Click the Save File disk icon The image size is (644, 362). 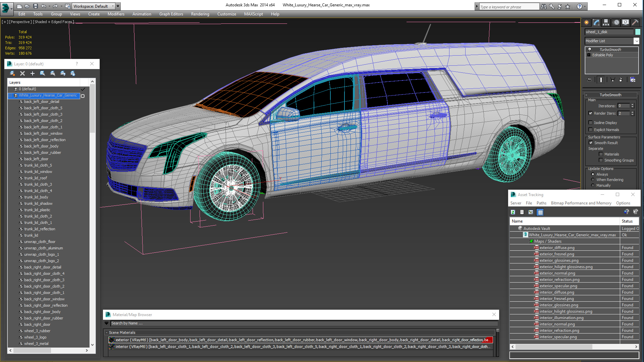tap(35, 6)
